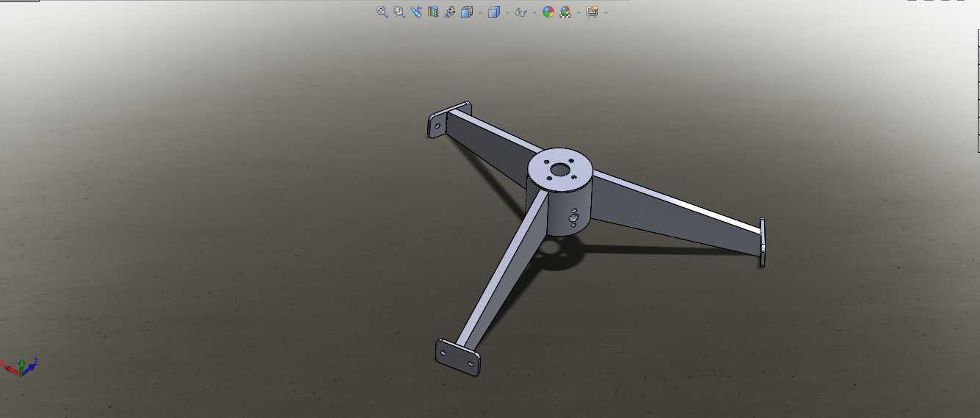The height and width of the screenshot is (418, 980).
Task: Expand the View Settings dropdown arrow
Action: [x=606, y=12]
